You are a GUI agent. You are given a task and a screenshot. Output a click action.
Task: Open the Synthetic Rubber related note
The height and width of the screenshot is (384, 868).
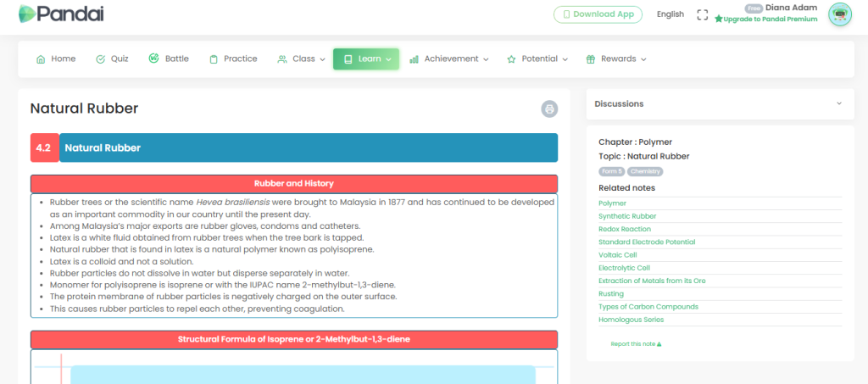tap(627, 216)
